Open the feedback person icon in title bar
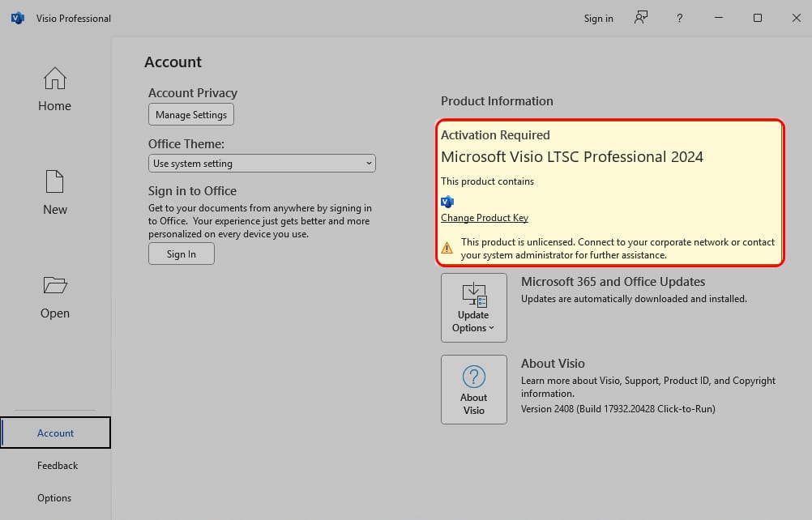 pyautogui.click(x=640, y=18)
